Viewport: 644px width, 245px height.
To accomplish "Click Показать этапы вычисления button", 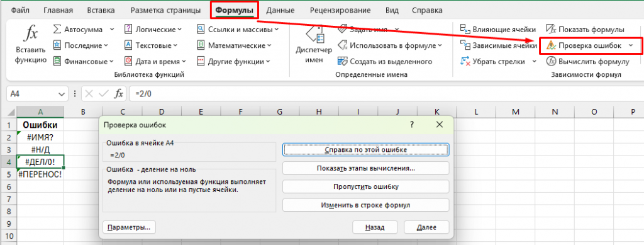I will point(366,168).
